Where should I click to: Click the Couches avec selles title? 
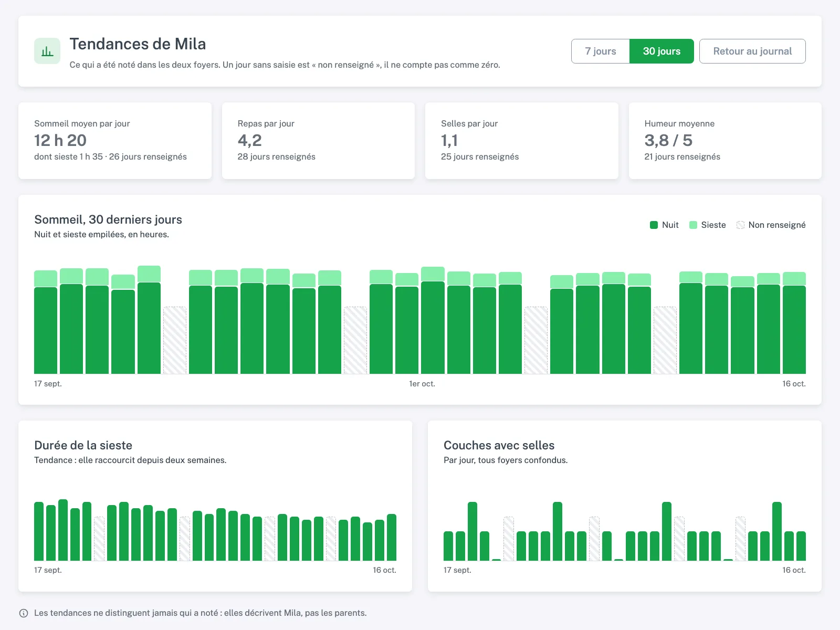499,445
